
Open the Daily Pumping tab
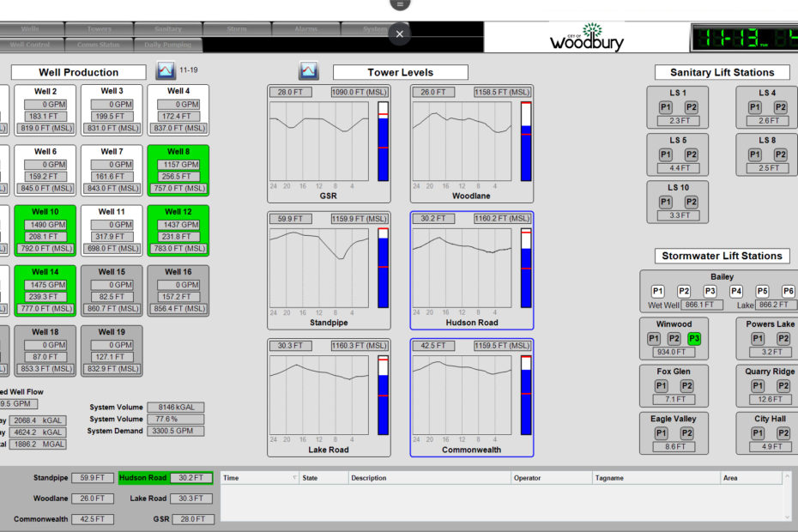(168, 45)
